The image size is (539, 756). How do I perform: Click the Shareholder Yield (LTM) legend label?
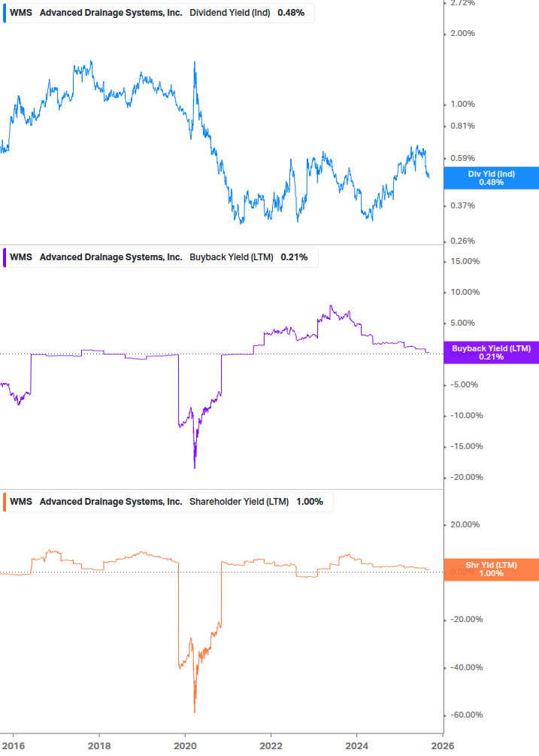[x=239, y=502]
